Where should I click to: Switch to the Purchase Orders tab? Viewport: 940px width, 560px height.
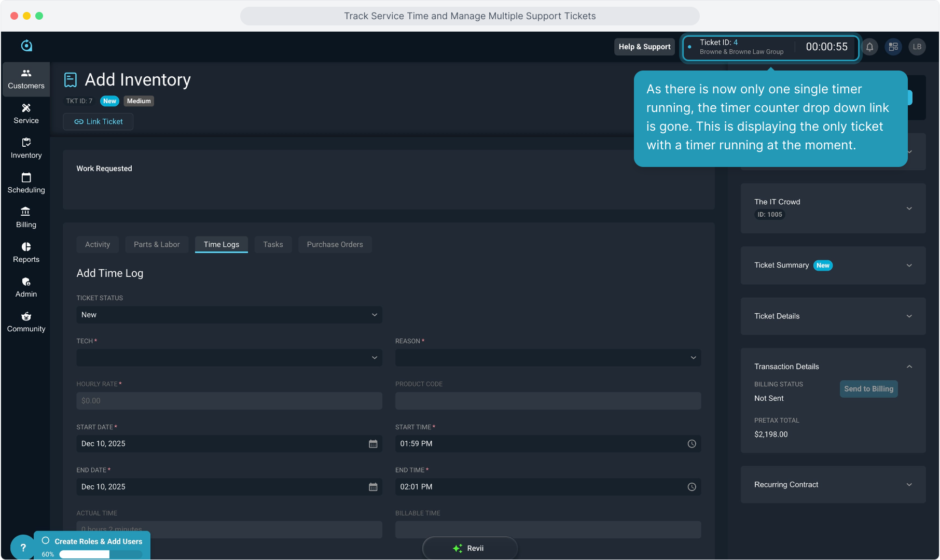335,245
